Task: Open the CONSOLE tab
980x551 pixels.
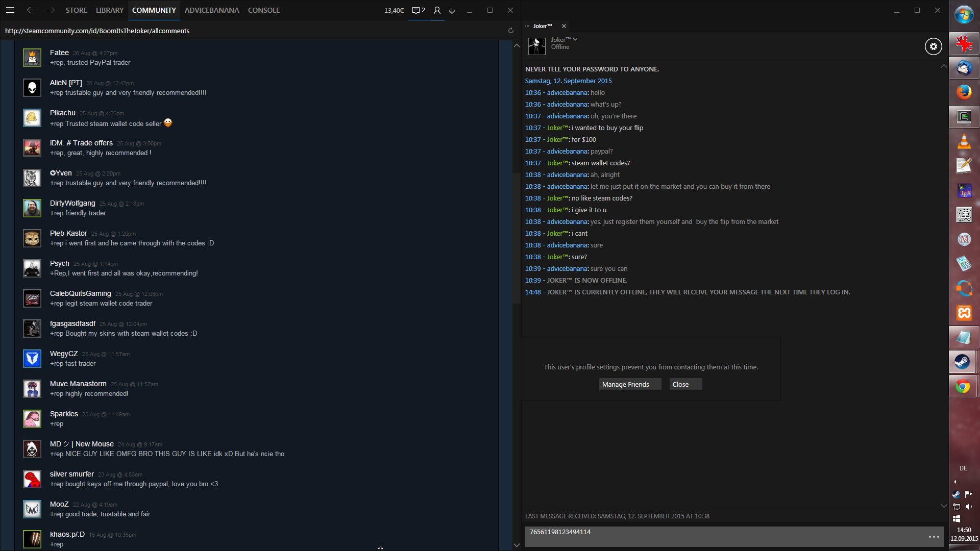Action: [263, 10]
